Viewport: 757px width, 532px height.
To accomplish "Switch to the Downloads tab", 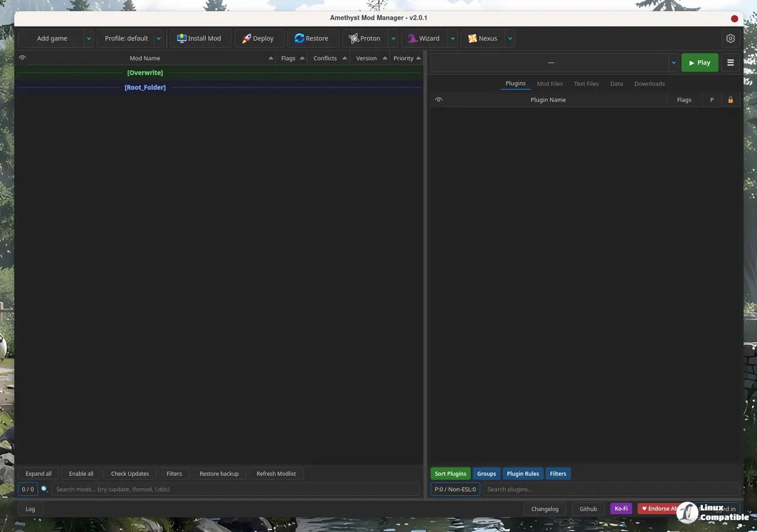I will tap(649, 83).
